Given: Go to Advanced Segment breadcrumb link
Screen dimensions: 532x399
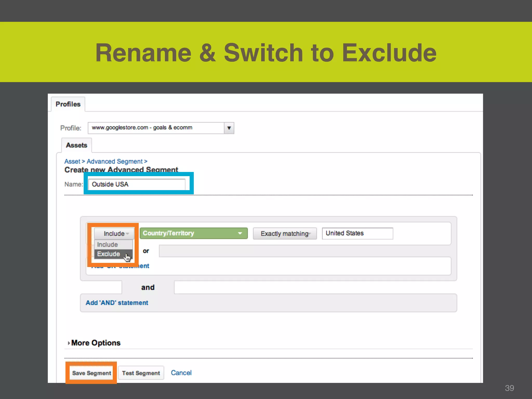Looking at the screenshot, I should [x=115, y=161].
